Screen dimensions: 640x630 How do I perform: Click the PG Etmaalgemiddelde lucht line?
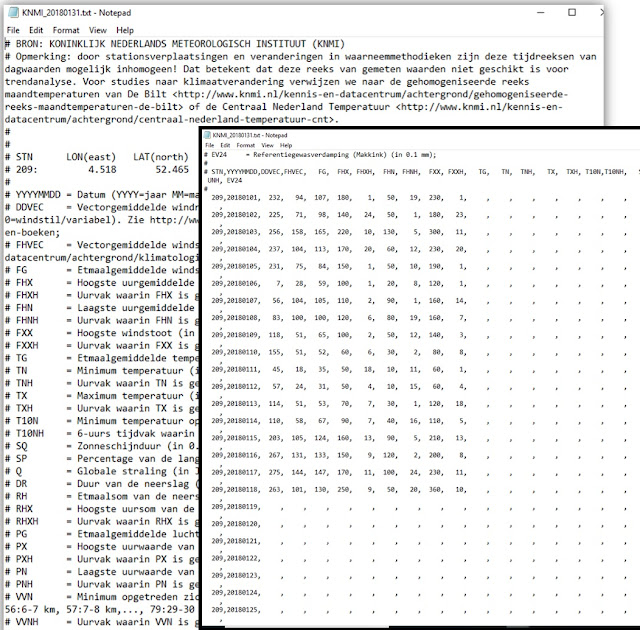pos(102,534)
